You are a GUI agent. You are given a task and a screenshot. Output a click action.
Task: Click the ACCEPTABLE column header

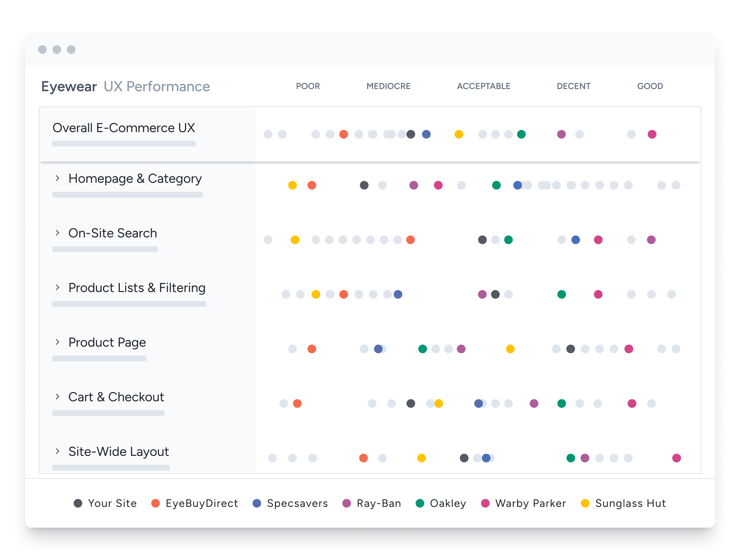483,86
